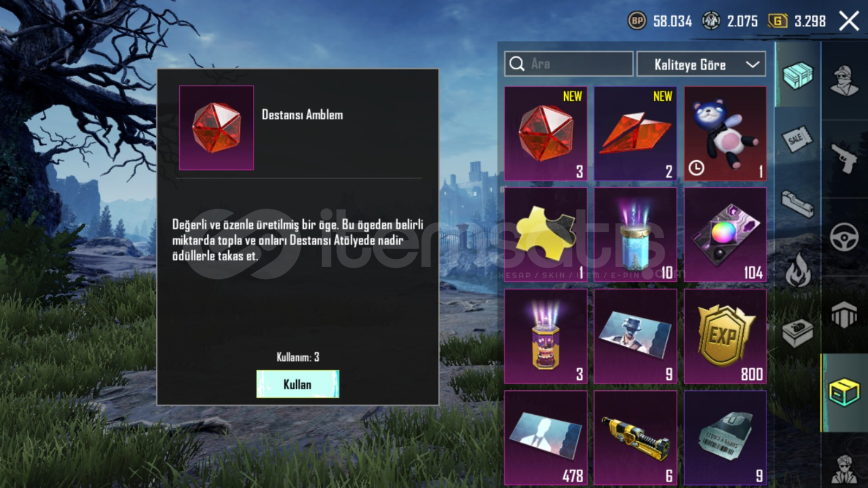The height and width of the screenshot is (488, 868).
Task: Select the red Destansı Amblem item
Action: tap(546, 134)
